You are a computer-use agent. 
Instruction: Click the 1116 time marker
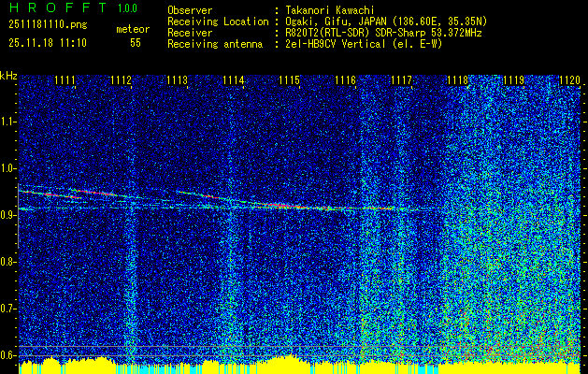[x=345, y=79]
